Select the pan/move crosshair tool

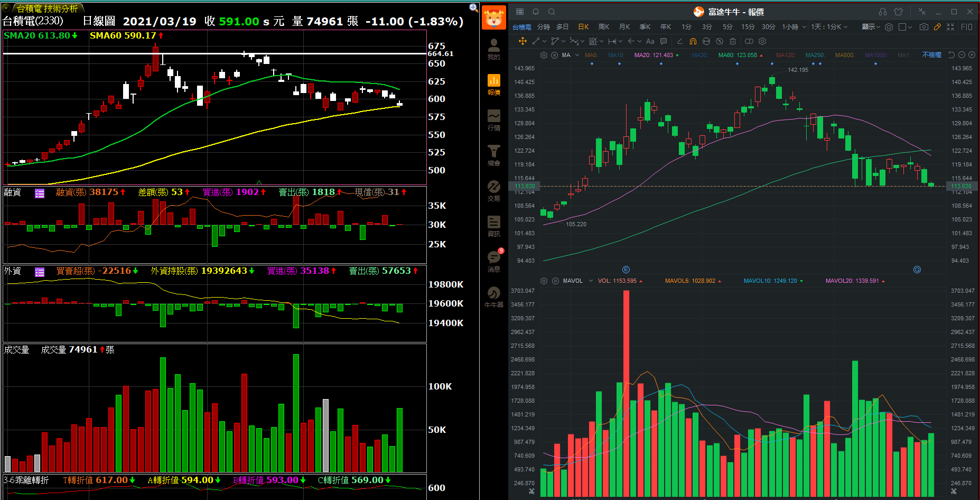pyautogui.click(x=522, y=41)
